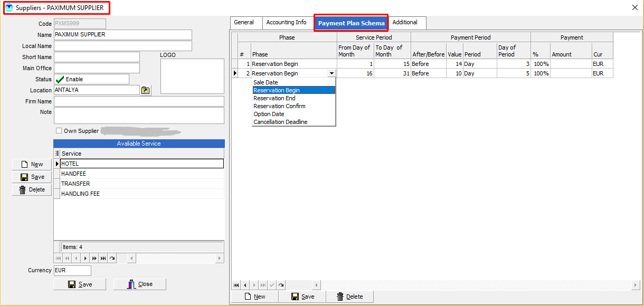Refresh the Available Service list

[x=112, y=259]
